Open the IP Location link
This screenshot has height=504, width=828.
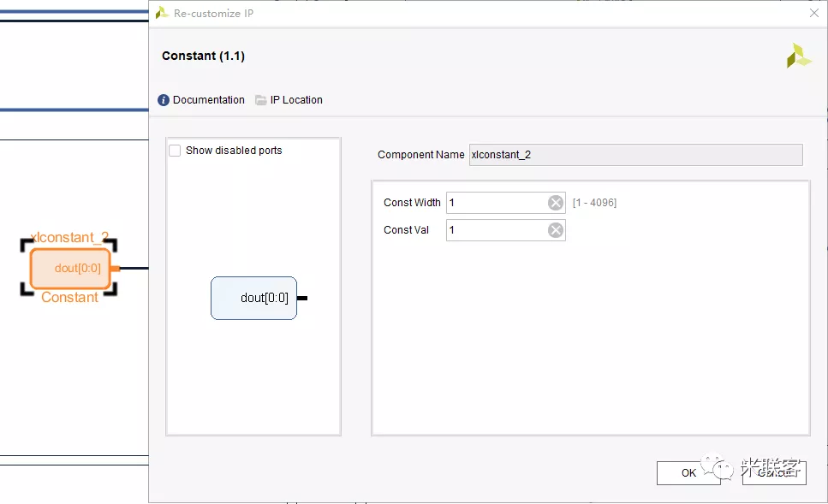[x=296, y=100]
